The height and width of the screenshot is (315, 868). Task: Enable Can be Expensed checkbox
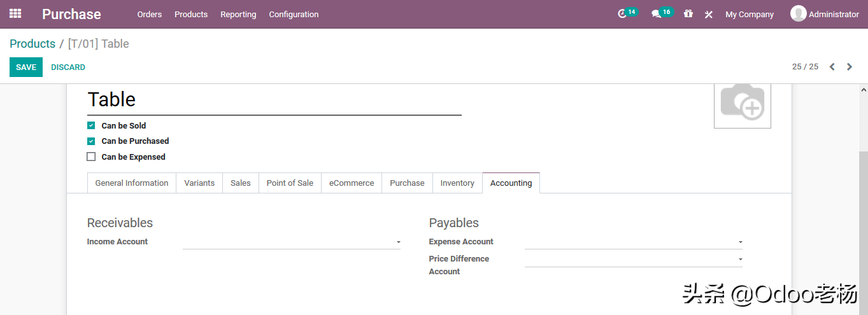point(91,157)
